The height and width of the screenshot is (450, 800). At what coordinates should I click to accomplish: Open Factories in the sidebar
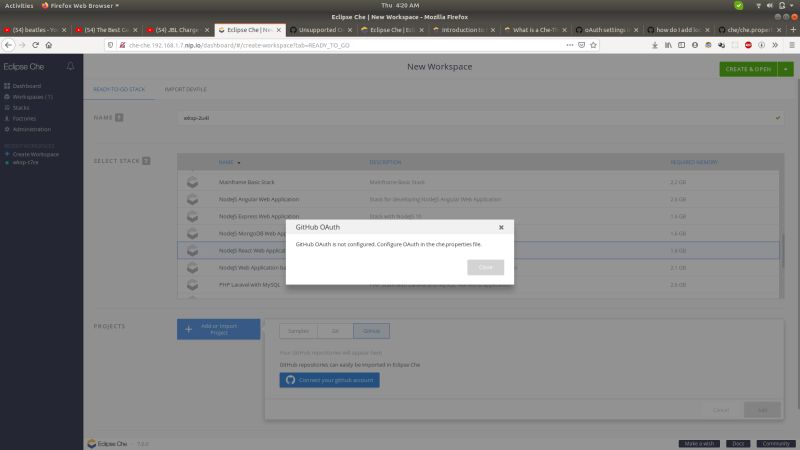24,118
